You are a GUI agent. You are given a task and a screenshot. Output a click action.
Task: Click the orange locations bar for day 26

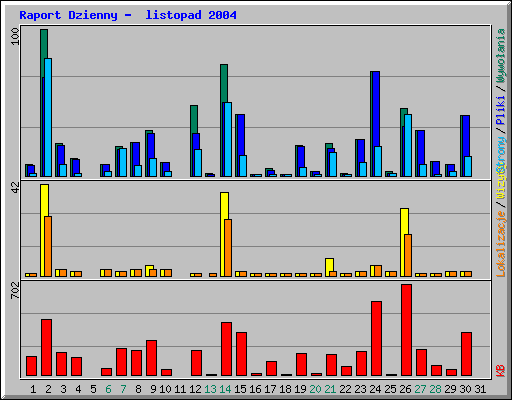408,256
